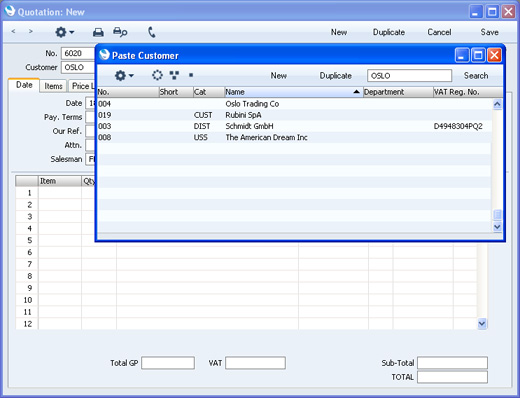Screen dimensions: 520x398
Task: Select the Schmidt GmbH customer row
Action: pyautogui.click(x=294, y=126)
